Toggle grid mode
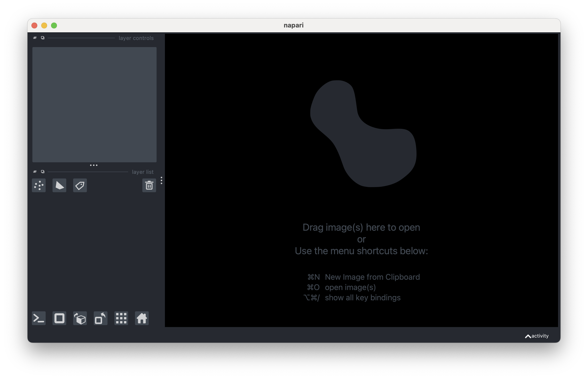 click(121, 318)
